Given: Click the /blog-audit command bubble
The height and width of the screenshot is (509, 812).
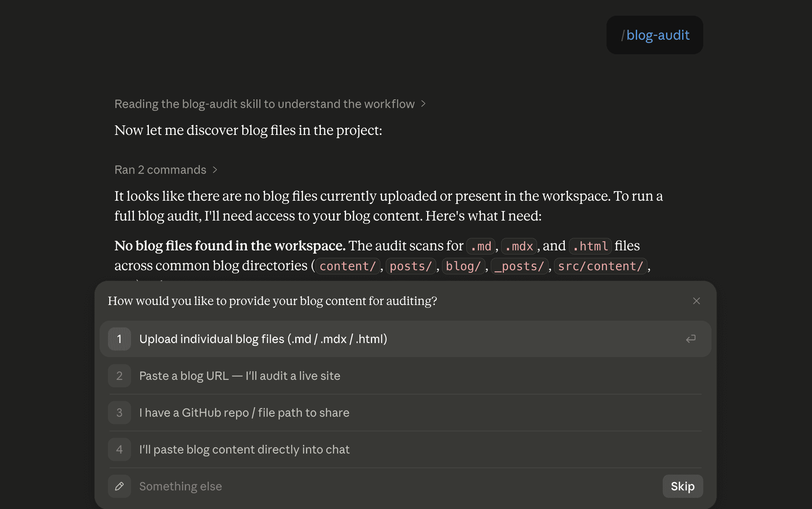Looking at the screenshot, I should [x=654, y=35].
